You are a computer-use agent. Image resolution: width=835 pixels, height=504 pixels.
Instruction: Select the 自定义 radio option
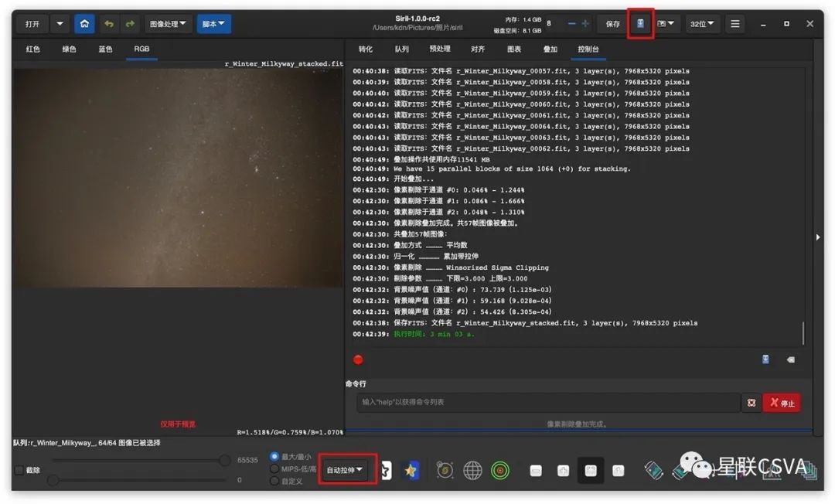click(x=274, y=481)
